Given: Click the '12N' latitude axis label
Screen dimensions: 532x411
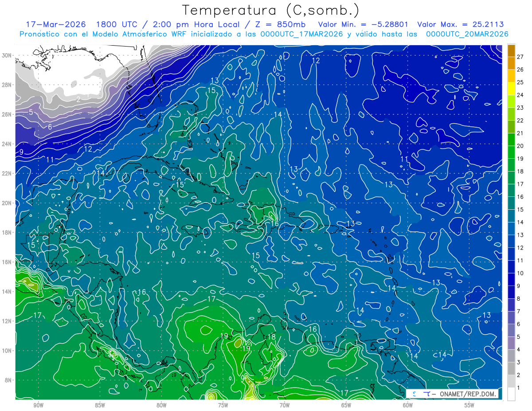Looking at the screenshot, I should [7, 321].
